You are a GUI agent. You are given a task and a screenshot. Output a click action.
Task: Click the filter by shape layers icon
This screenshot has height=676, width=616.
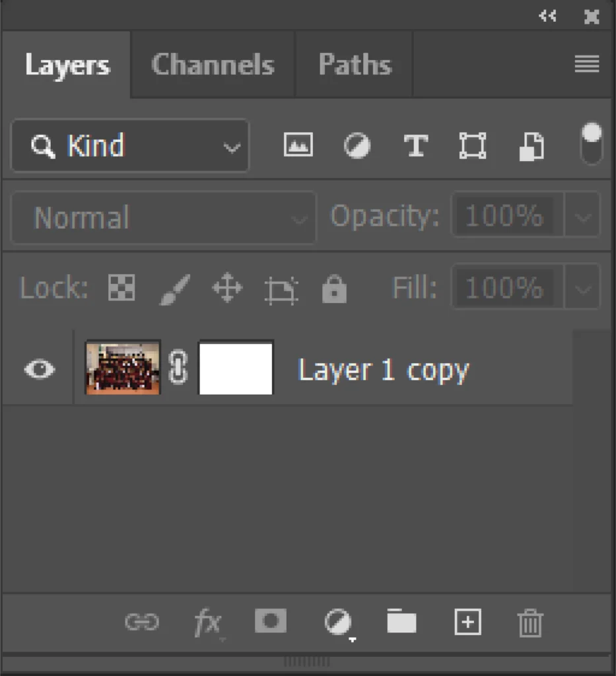click(471, 146)
